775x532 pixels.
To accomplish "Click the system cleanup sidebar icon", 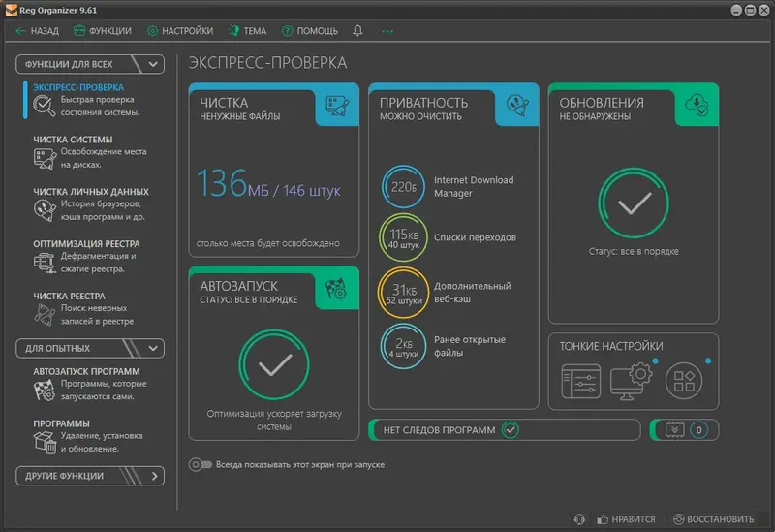I will [45, 159].
